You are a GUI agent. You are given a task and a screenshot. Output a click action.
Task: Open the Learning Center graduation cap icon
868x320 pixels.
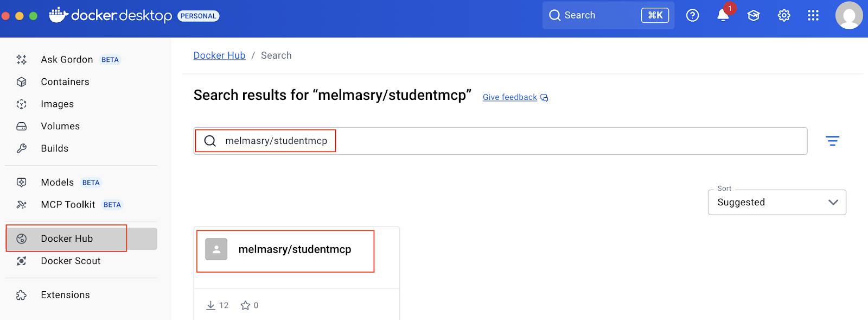(754, 15)
